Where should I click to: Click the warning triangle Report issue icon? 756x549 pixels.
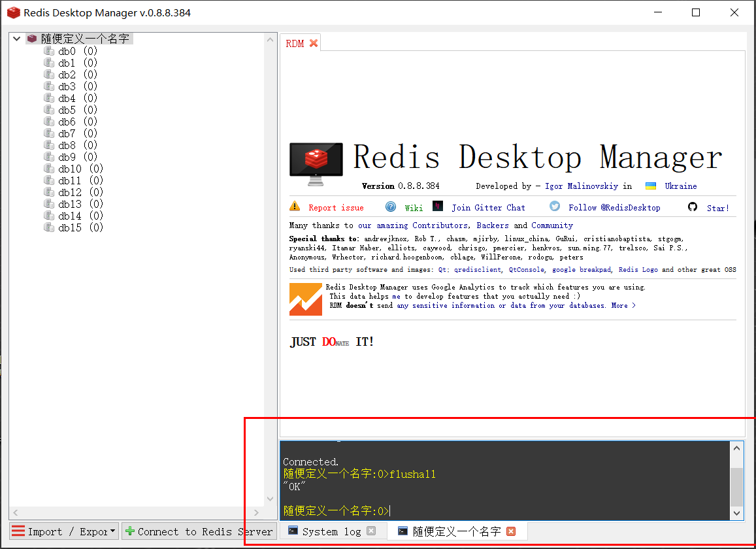click(x=295, y=207)
